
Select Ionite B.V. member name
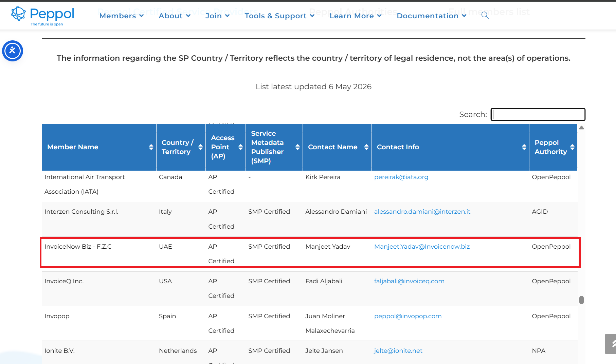point(59,351)
